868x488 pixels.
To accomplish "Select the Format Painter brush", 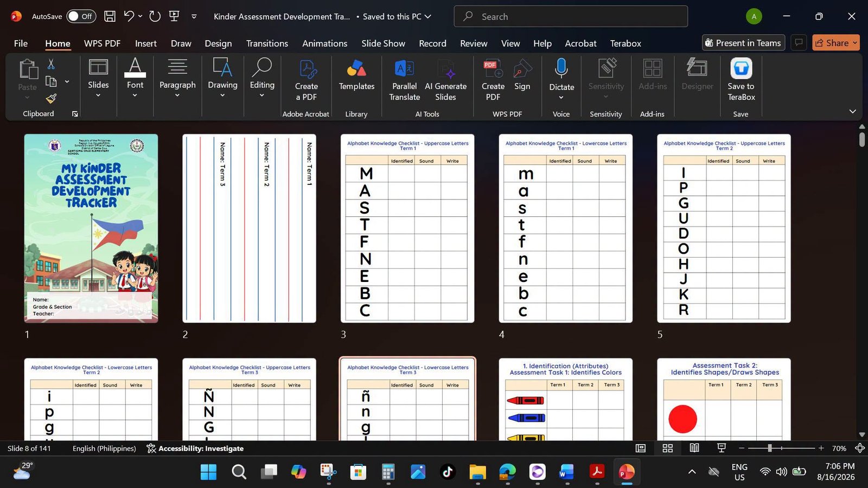I will 51,99.
